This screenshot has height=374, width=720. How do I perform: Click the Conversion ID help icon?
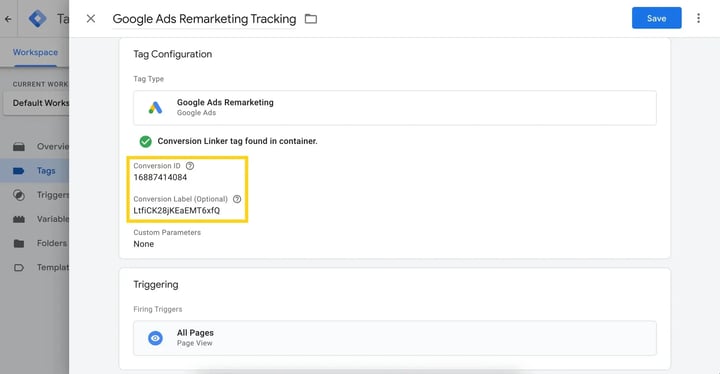click(190, 166)
